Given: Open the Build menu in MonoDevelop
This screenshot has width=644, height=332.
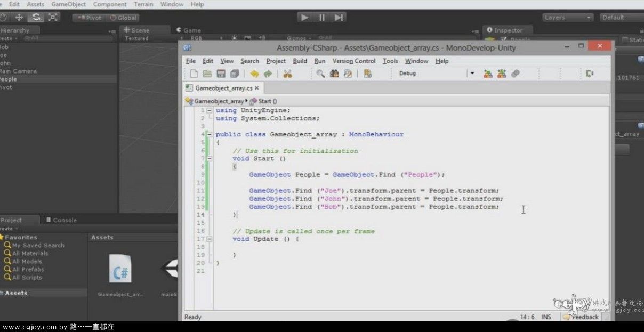Looking at the screenshot, I should (300, 61).
